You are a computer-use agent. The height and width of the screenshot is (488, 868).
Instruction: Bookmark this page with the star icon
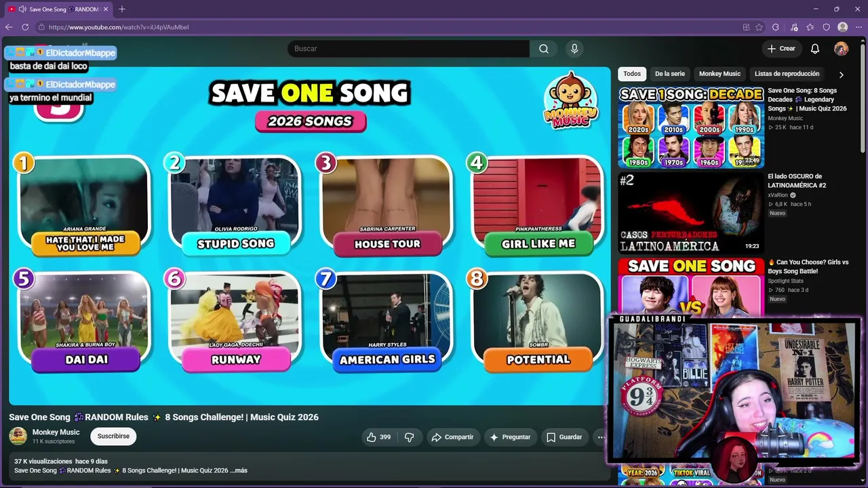759,27
